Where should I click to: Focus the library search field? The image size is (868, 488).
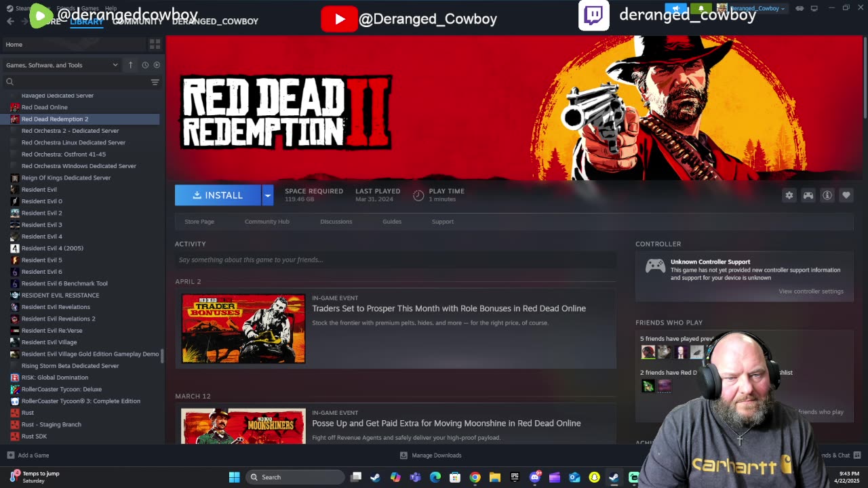(x=78, y=82)
